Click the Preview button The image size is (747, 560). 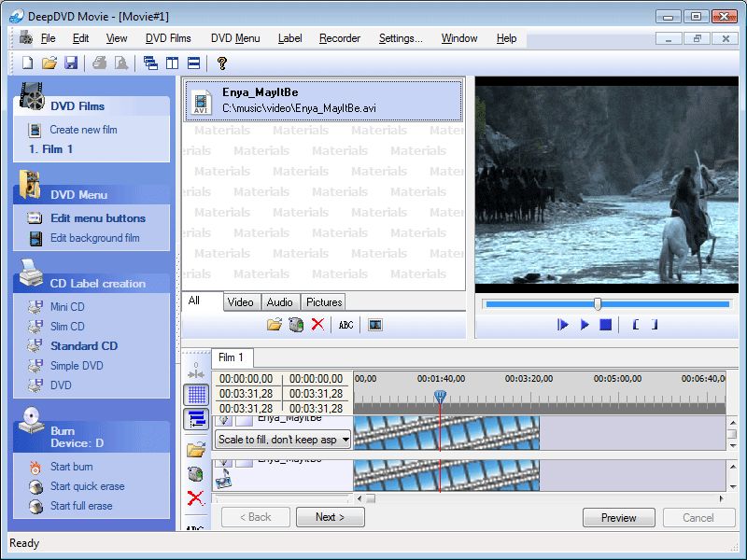(618, 518)
